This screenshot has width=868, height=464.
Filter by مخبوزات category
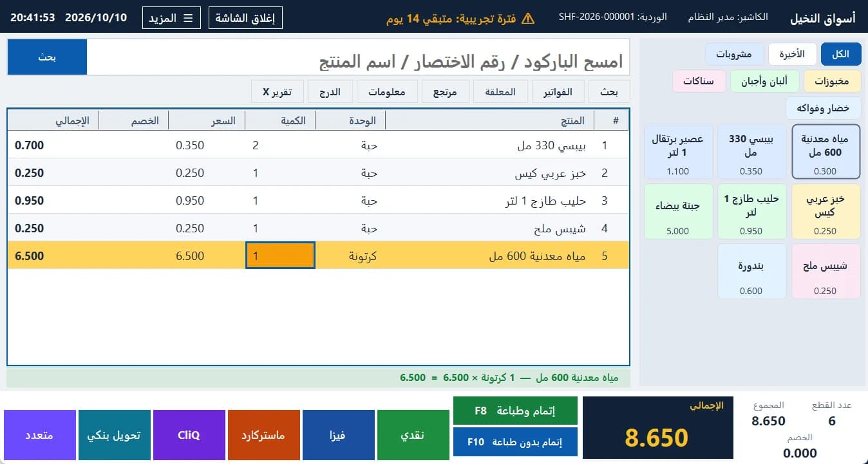(832, 82)
